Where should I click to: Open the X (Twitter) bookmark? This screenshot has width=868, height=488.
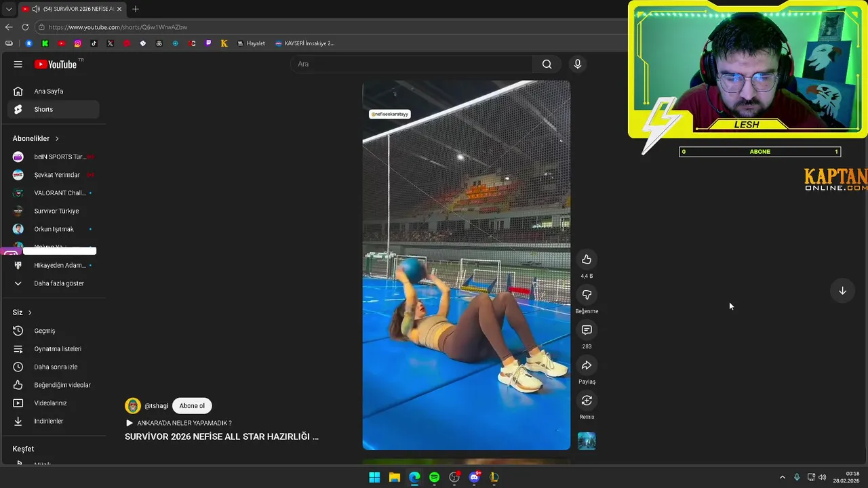(110, 43)
